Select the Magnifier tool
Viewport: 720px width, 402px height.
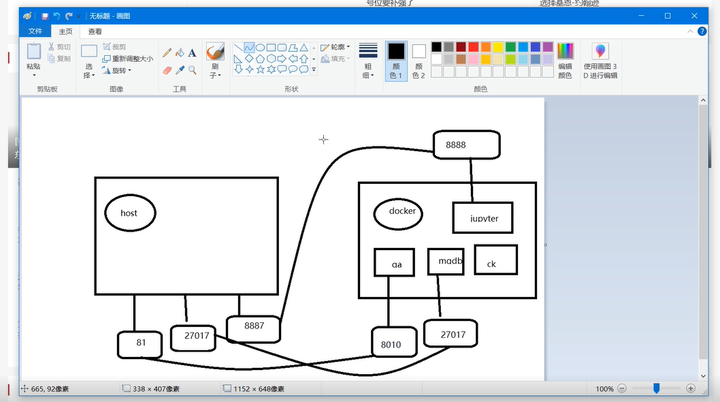point(192,70)
